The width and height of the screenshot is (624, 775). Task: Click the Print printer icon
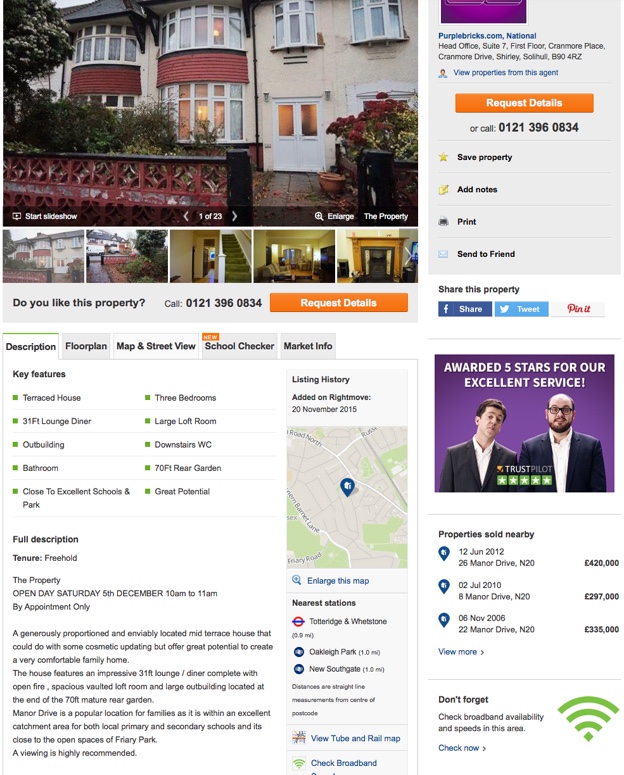(x=443, y=222)
